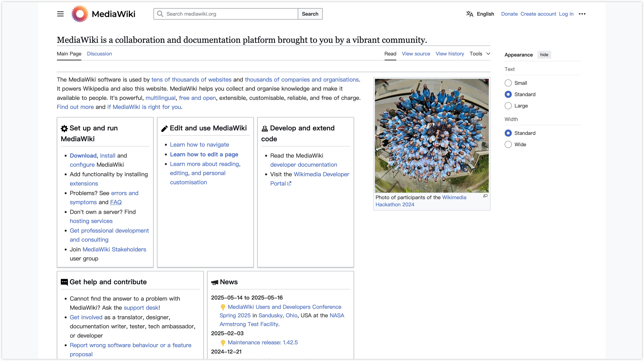
Task: Click the lightbulb icon beside Users and Developers Conference
Action: [x=223, y=307]
